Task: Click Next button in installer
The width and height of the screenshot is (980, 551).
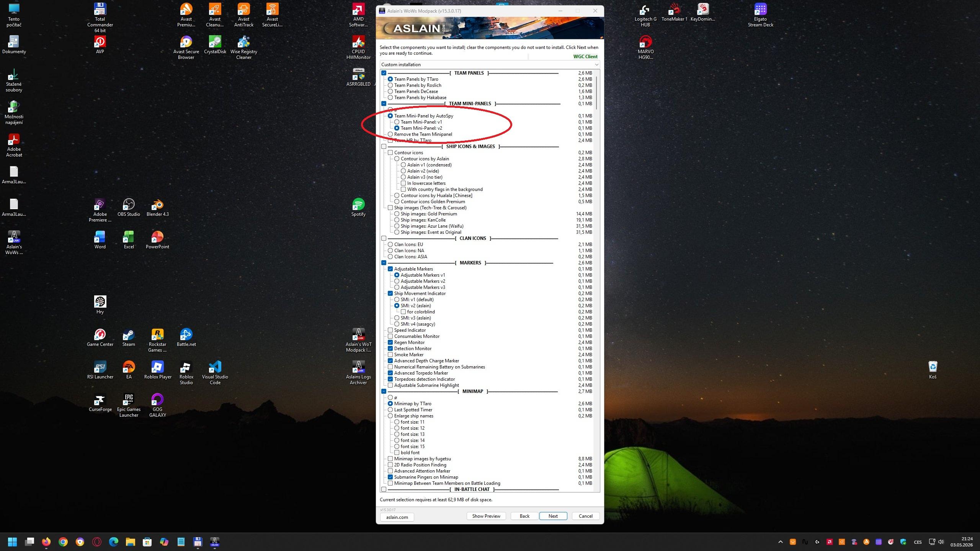Action: (x=553, y=516)
